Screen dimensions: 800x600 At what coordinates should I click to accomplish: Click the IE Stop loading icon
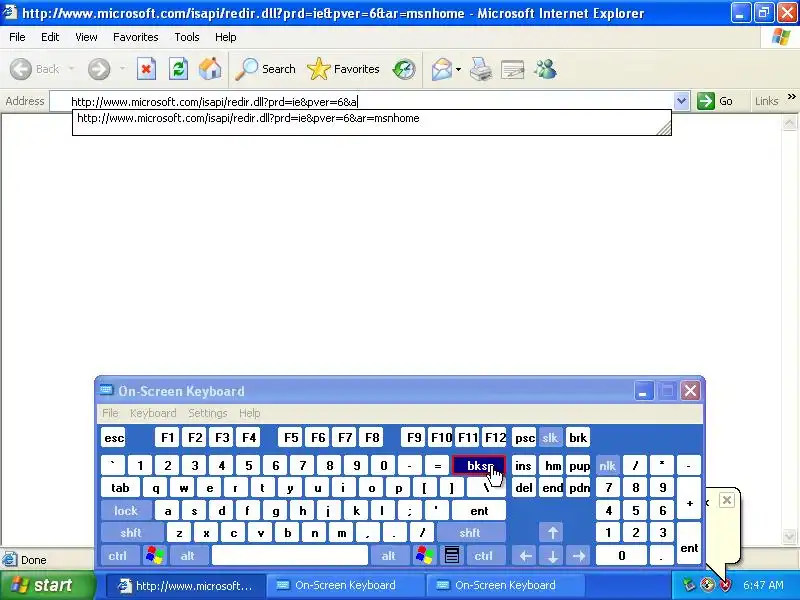pyautogui.click(x=146, y=69)
